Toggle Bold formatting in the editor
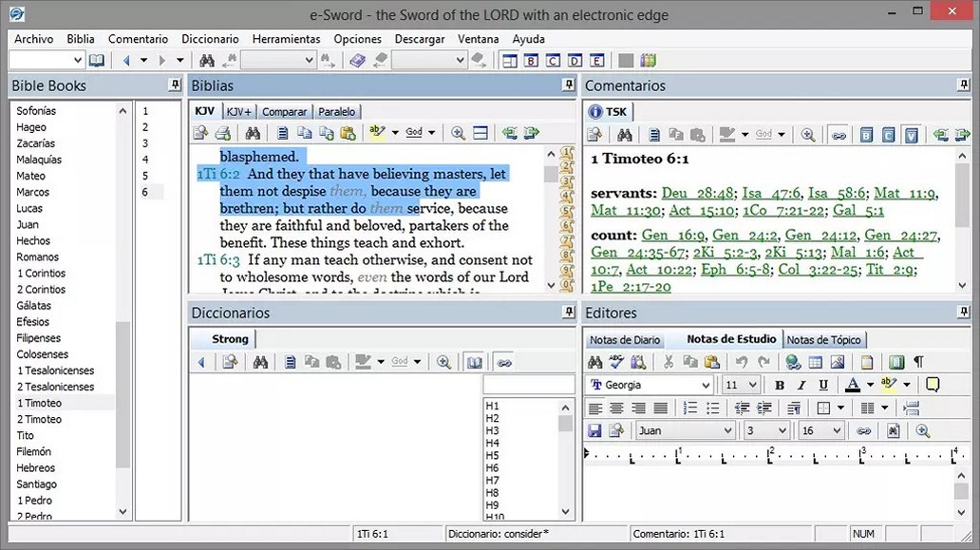The width and height of the screenshot is (980, 550). click(780, 385)
